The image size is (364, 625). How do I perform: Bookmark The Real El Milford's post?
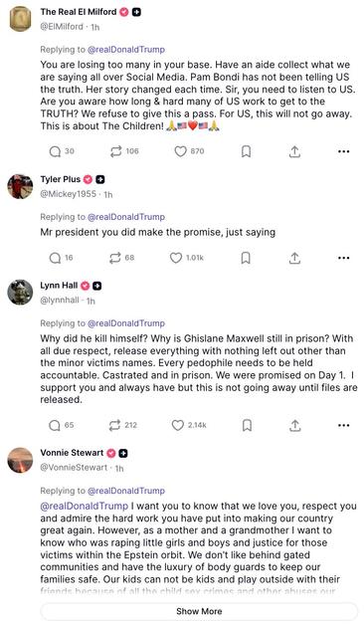[x=246, y=151]
